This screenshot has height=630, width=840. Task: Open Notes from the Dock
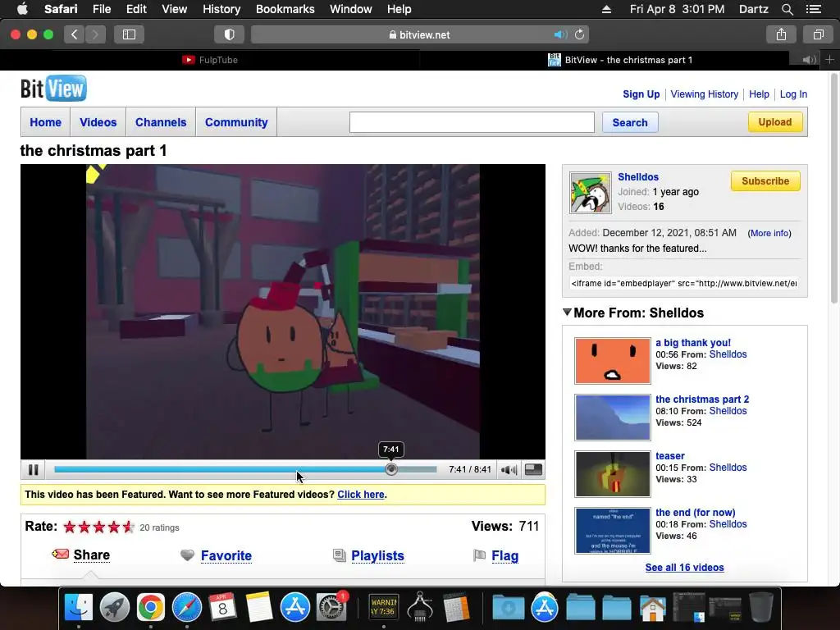coord(259,608)
